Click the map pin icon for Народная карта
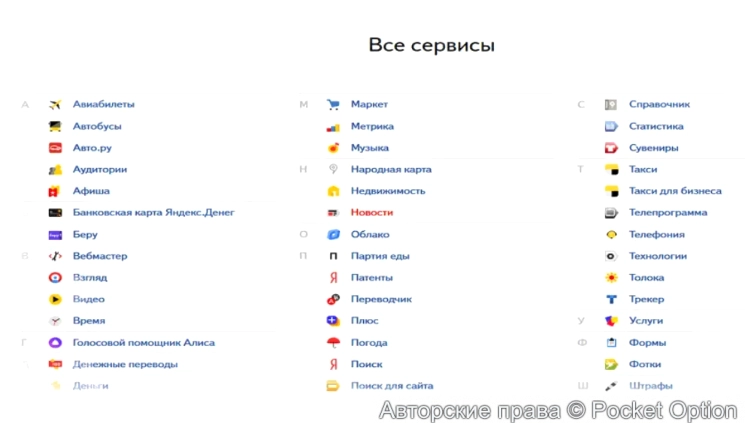Viewport: 745px width, 423px height. click(x=333, y=169)
